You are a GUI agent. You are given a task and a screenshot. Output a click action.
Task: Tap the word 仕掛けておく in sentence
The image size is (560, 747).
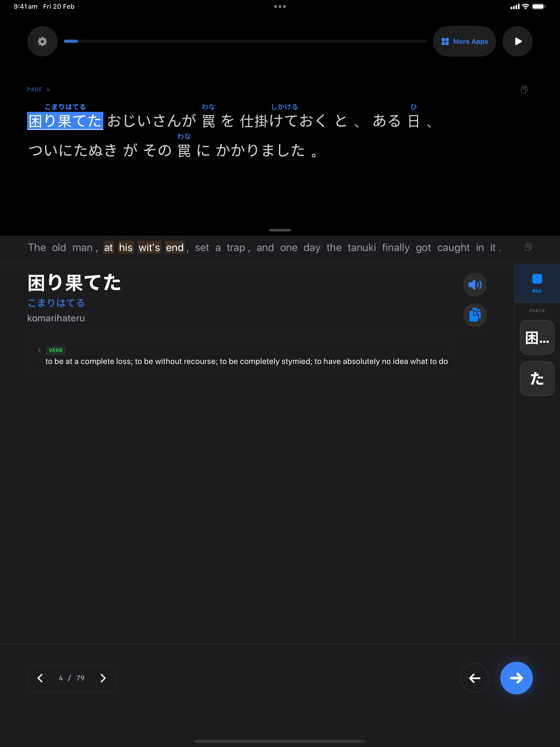pyautogui.click(x=283, y=121)
